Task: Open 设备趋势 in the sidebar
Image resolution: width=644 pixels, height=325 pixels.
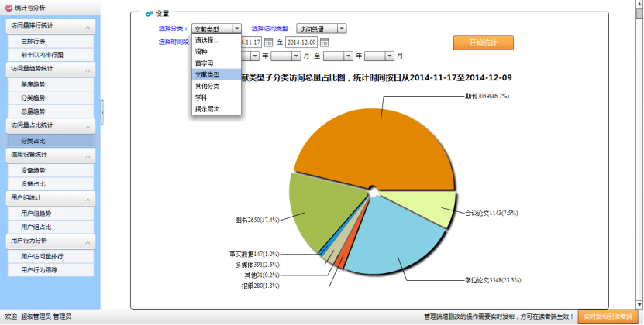Action: (33, 169)
